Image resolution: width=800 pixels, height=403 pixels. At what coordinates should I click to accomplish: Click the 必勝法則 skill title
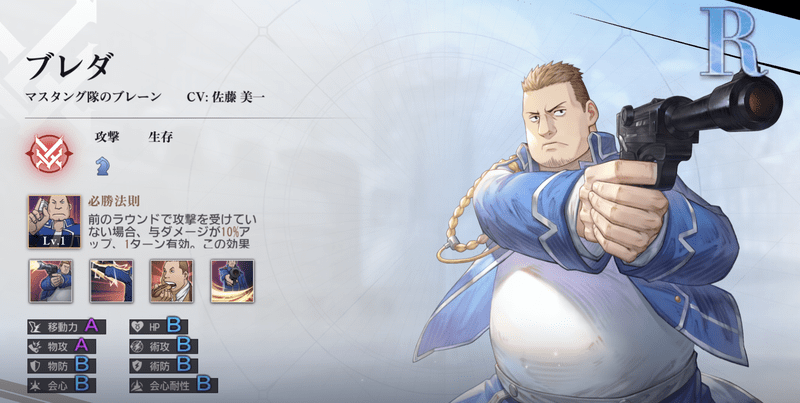[114, 200]
